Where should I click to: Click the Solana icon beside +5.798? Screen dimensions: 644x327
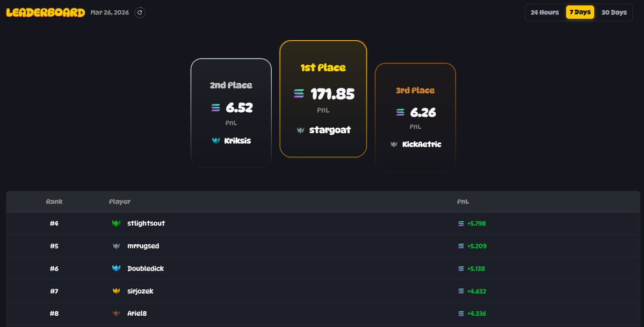461,223
